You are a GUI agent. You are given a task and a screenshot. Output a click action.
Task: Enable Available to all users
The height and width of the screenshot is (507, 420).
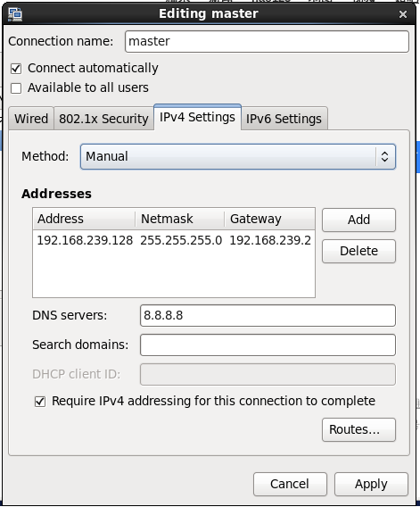tap(16, 88)
